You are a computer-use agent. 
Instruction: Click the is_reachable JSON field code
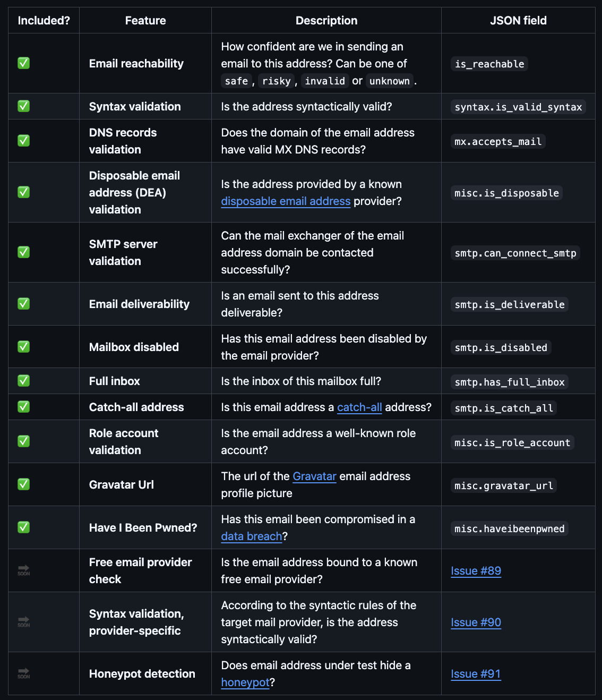pyautogui.click(x=489, y=64)
